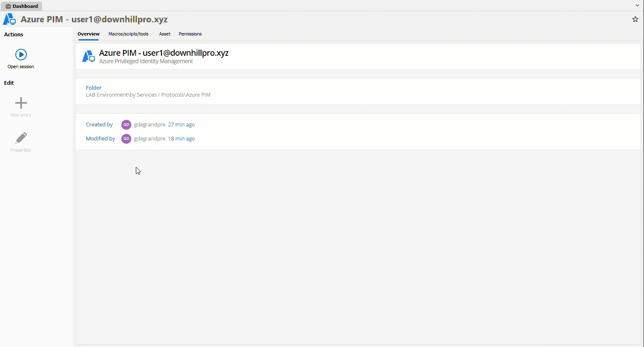Click the New entry plus icon
Screen dimensions: 644x347
click(21, 103)
